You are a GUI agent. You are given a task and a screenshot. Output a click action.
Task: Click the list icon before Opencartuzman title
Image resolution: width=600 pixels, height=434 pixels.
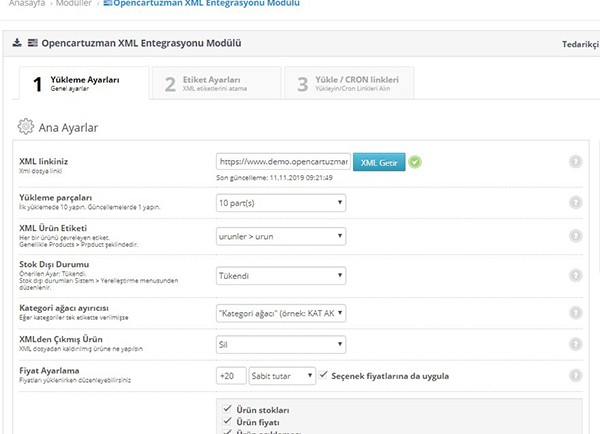point(33,42)
